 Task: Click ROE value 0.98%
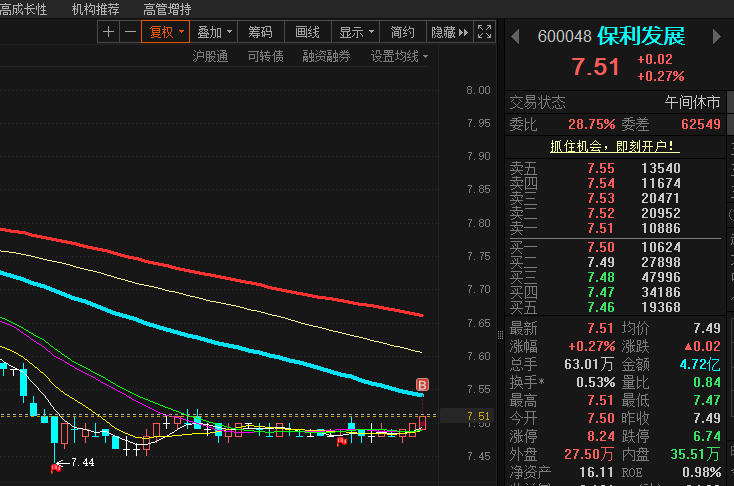point(701,472)
